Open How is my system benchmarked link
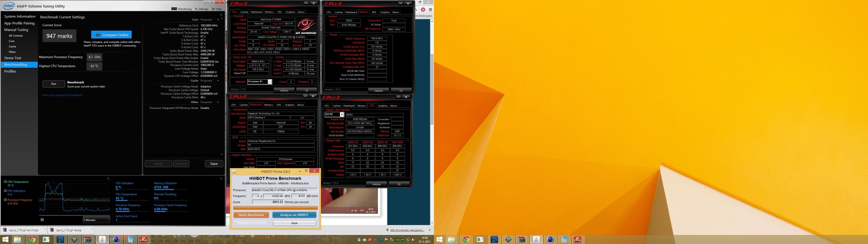Screen dimensions: 868x244 [x=62, y=95]
